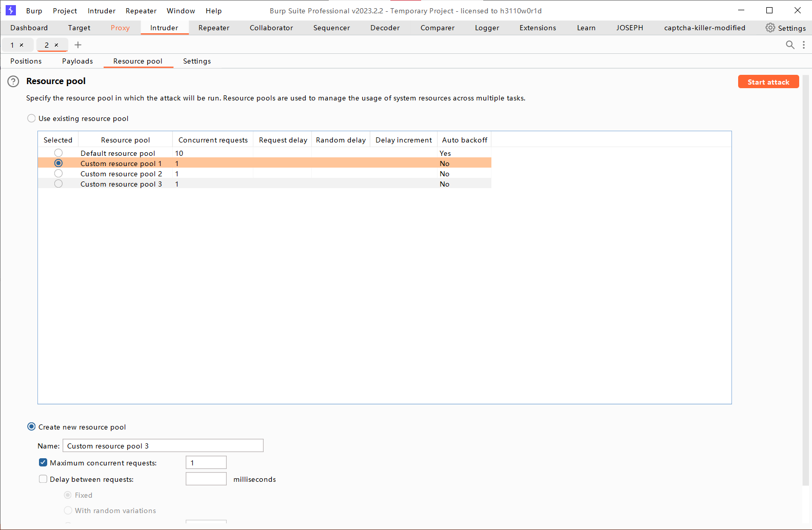Select With random variations radio
Viewport: 812px width, 530px height.
point(68,510)
